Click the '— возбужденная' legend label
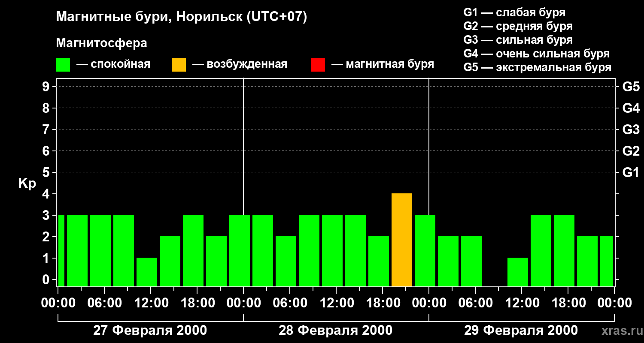644x343 pixels. click(x=240, y=65)
